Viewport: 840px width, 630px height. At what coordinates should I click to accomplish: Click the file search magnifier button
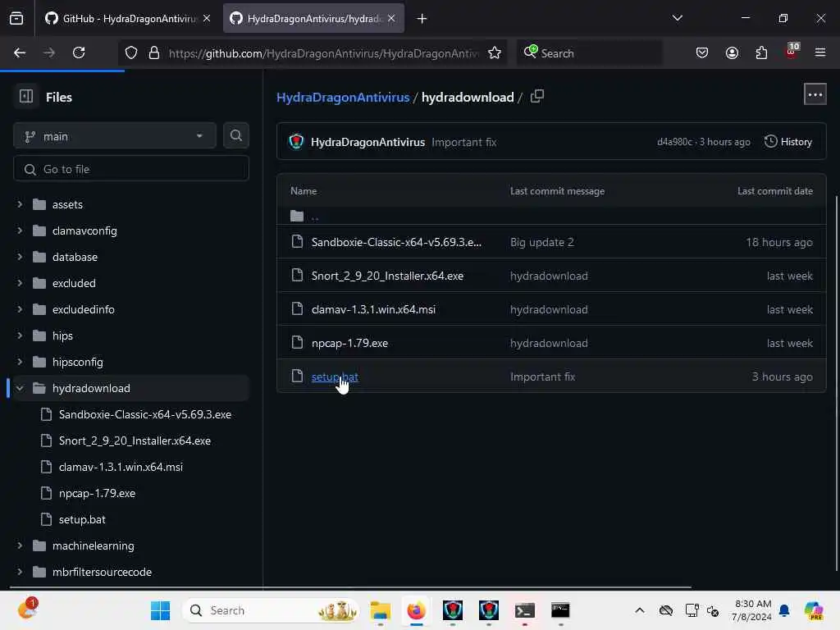(x=235, y=135)
